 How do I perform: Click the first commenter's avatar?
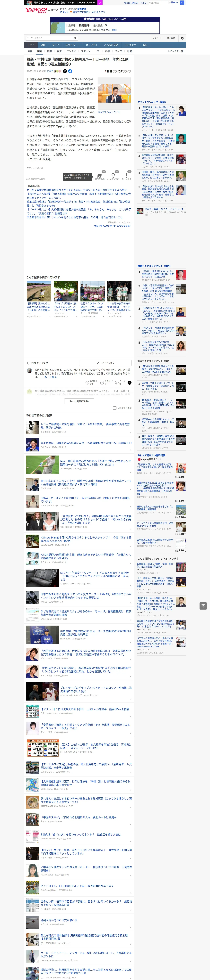tap(29, 371)
